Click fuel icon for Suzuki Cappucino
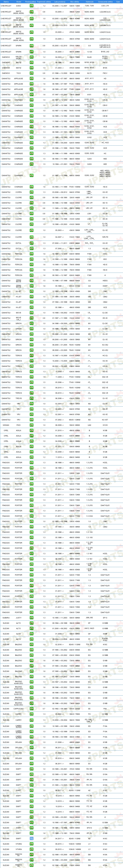 (31, 709)
